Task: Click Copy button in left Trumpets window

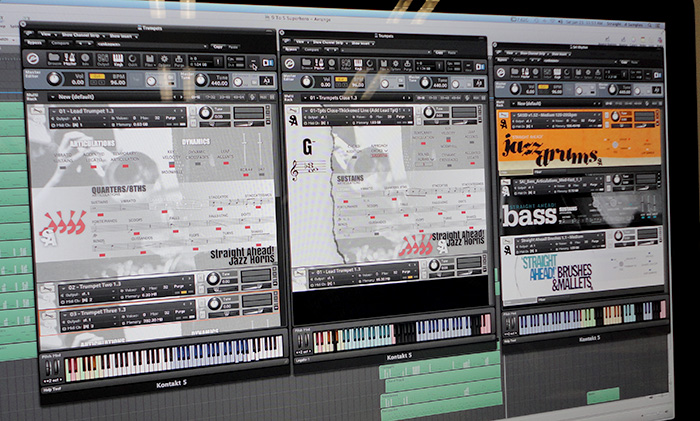Action: pyautogui.click(x=218, y=47)
